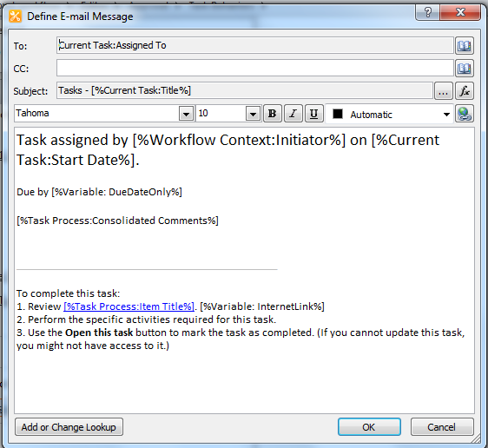Expand the Tahoma font dropdown
Screen dimensions: 488x448
coord(186,114)
